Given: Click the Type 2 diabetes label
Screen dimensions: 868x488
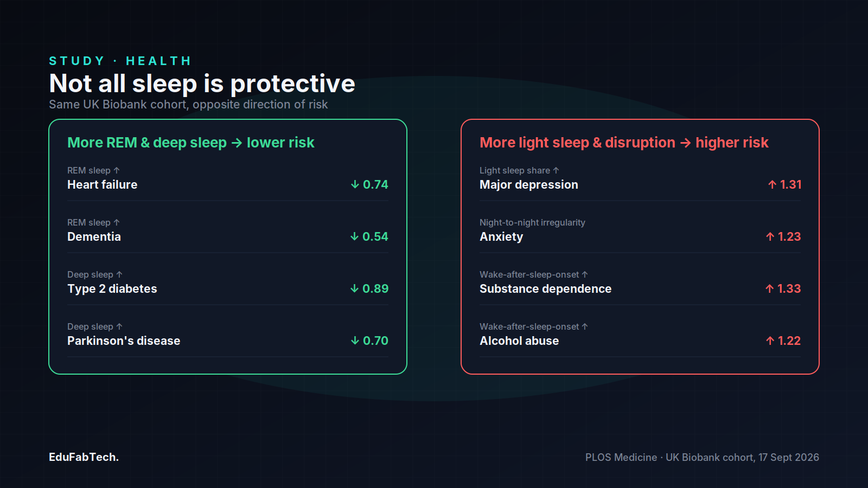Looking at the screenshot, I should tap(112, 288).
